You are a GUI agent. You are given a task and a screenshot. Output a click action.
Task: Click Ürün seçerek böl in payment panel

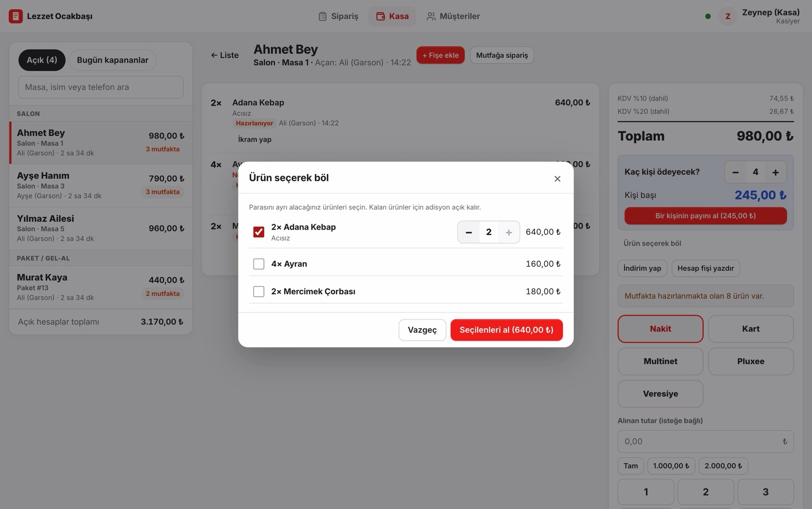(652, 243)
